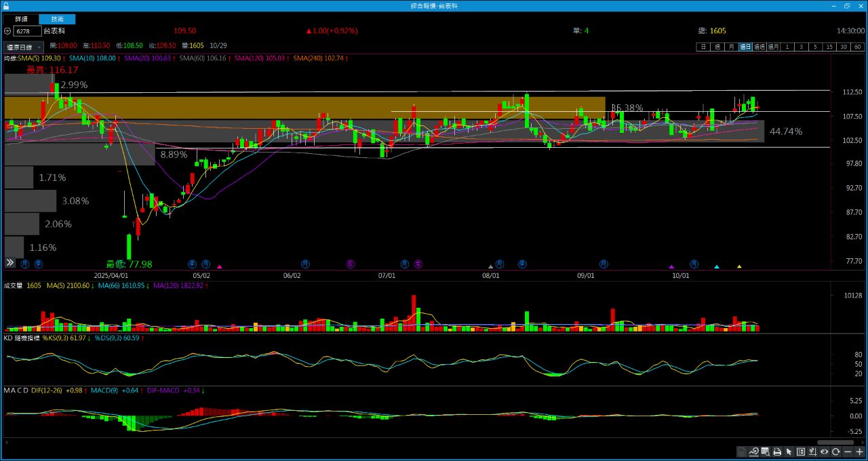The height and width of the screenshot is (461, 868).
Task: Select the arrow cursor pointer tool
Action: (789, 452)
